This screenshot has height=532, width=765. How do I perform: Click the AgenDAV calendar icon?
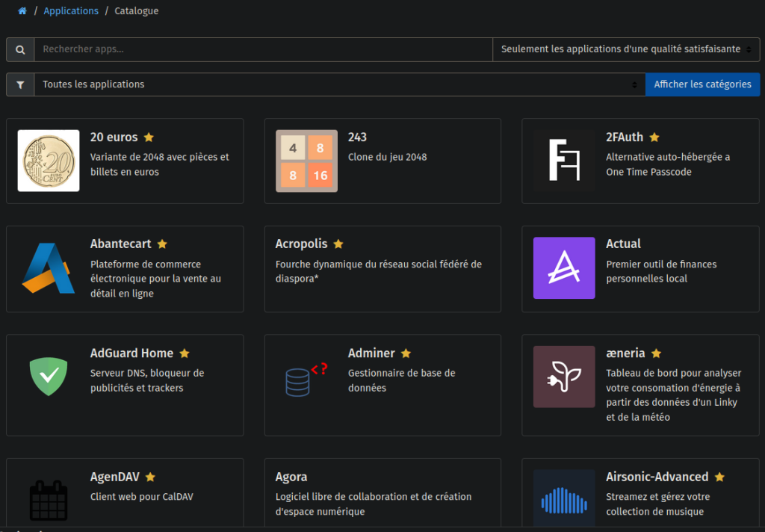click(49, 499)
